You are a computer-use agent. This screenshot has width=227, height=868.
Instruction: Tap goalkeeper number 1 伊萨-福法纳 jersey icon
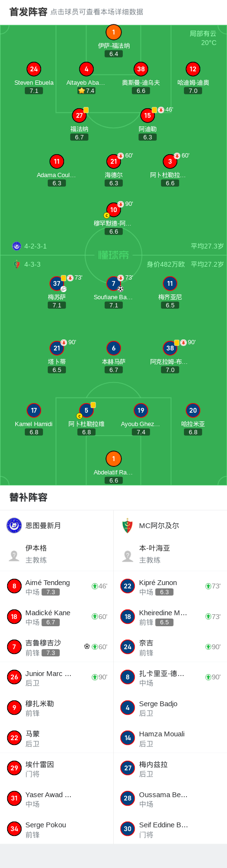[x=113, y=32]
